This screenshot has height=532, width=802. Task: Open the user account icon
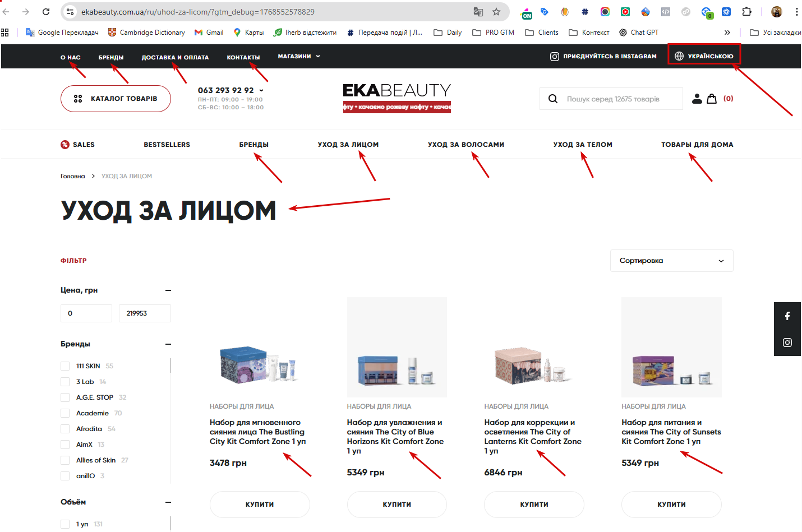697,99
